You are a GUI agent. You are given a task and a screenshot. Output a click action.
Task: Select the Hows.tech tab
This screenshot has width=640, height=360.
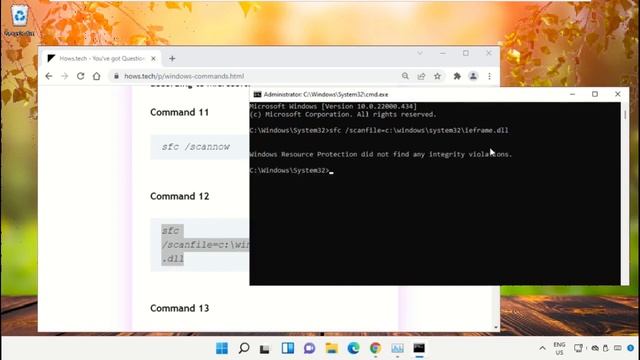[x=102, y=59]
